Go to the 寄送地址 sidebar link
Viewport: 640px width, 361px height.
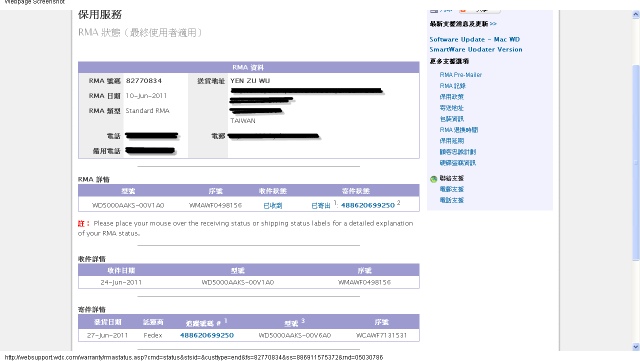pos(451,108)
